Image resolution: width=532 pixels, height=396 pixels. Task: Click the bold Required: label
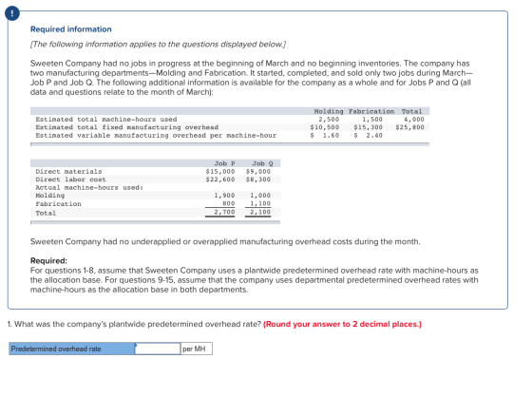coord(48,261)
